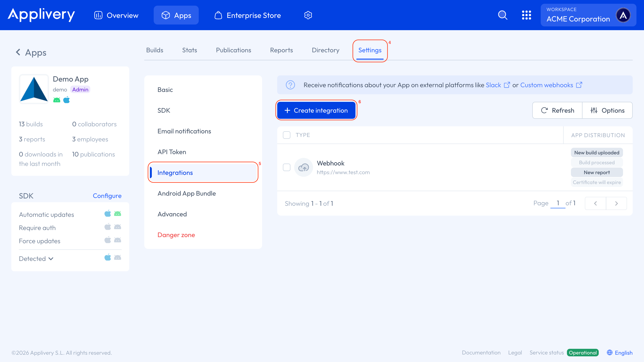
Task: Click the Enterprise Store bag icon
Action: coord(218,15)
